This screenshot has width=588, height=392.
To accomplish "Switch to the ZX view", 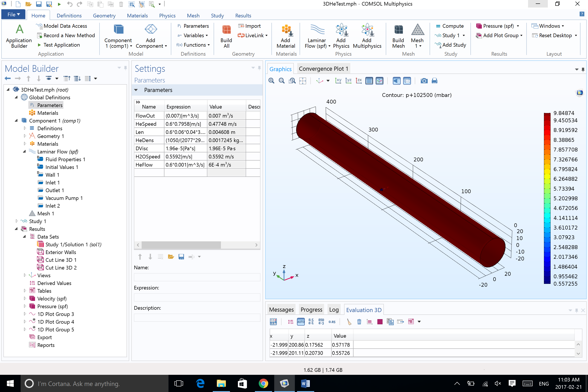I will click(358, 81).
